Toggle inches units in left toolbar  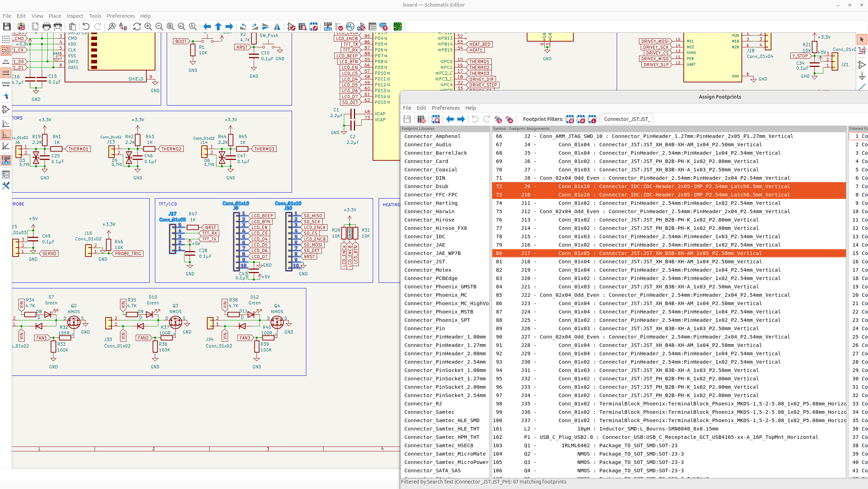point(6,62)
